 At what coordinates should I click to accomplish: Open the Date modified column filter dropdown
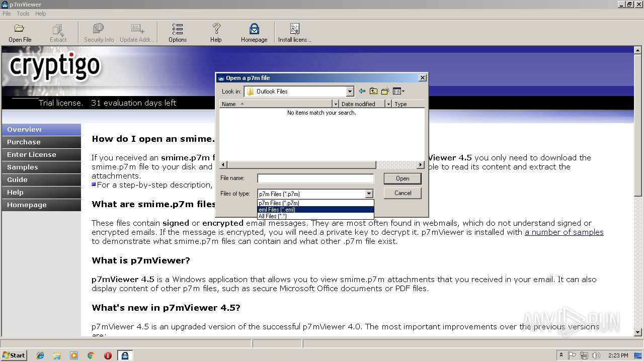click(388, 104)
